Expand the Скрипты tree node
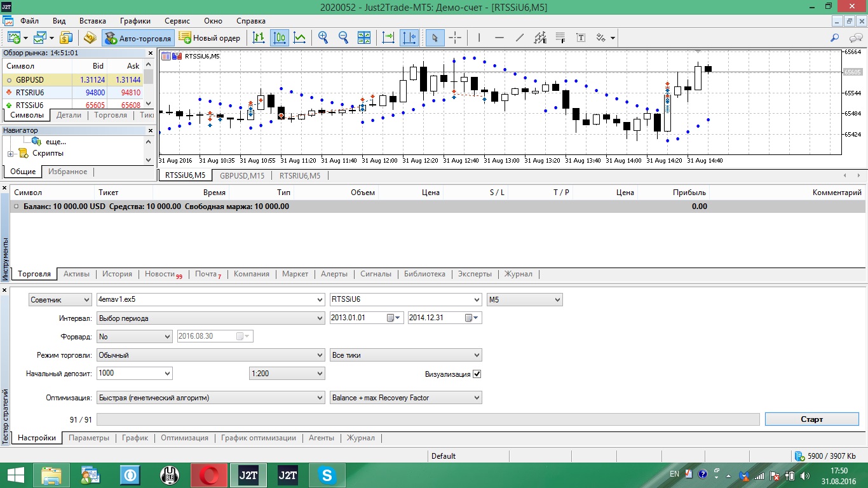 11,153
